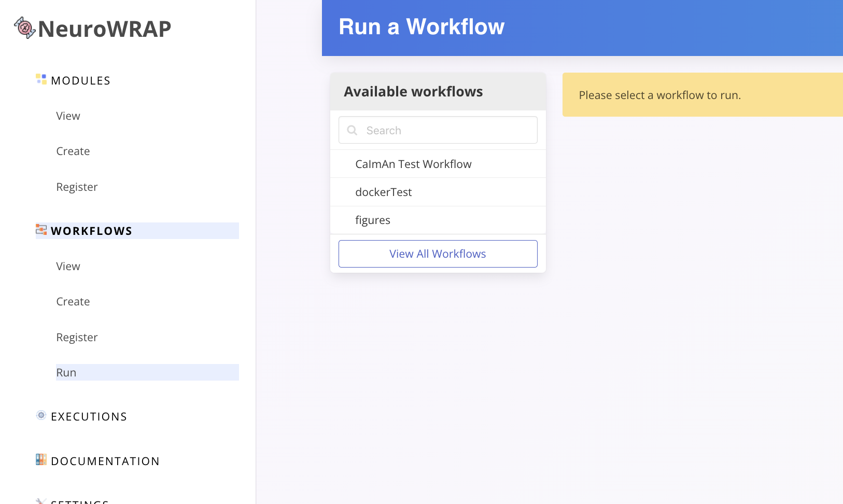Select Register under Modules
Screen dimensions: 843x504
[77, 187]
